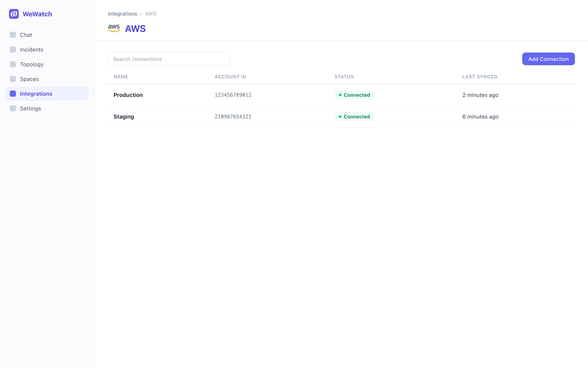Click the WeWatch logo icon
588x368 pixels.
coord(14,14)
